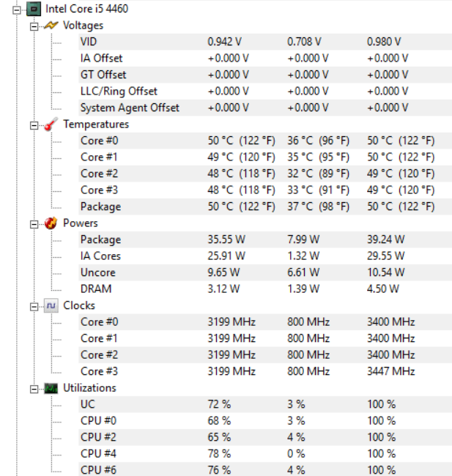Click the Voltages lightning icon
Image resolution: width=452 pixels, height=476 pixels.
(51, 25)
